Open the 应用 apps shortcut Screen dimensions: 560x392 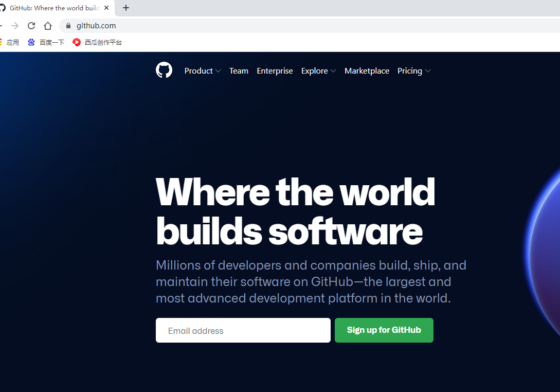pos(10,43)
